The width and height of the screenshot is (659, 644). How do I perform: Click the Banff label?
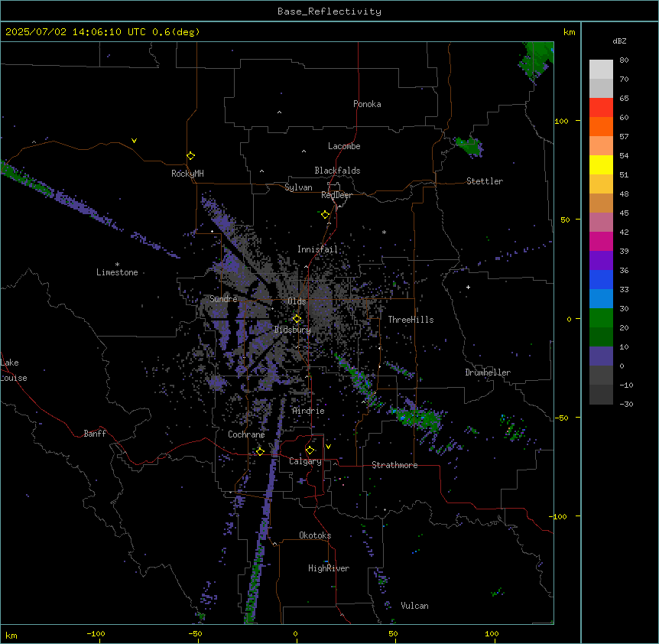coord(95,434)
